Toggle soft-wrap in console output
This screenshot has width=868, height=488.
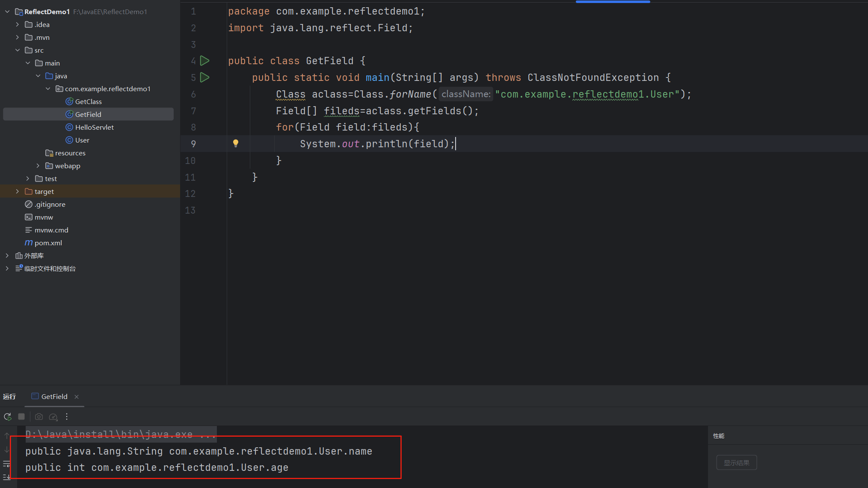pyautogui.click(x=7, y=464)
